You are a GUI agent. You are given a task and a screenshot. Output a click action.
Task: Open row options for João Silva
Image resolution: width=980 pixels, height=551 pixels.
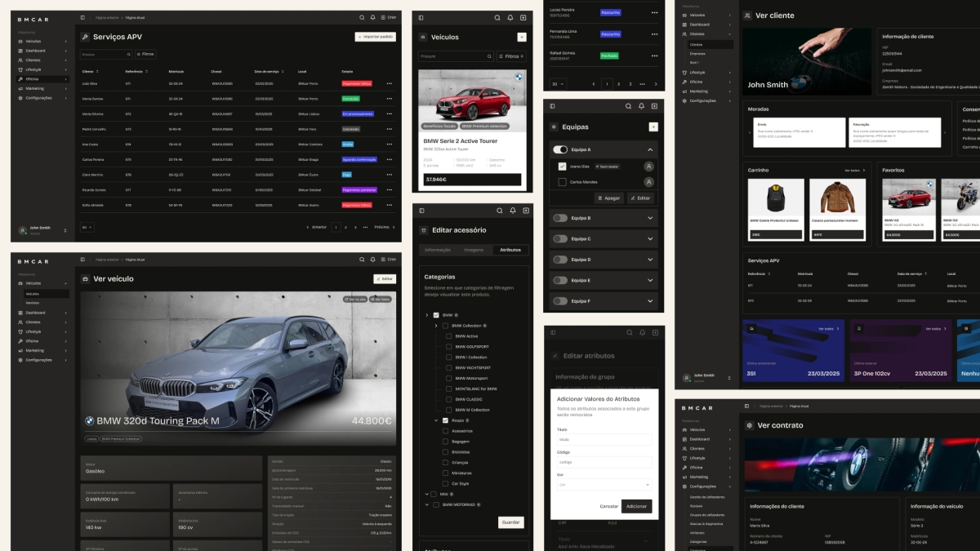[x=389, y=83]
